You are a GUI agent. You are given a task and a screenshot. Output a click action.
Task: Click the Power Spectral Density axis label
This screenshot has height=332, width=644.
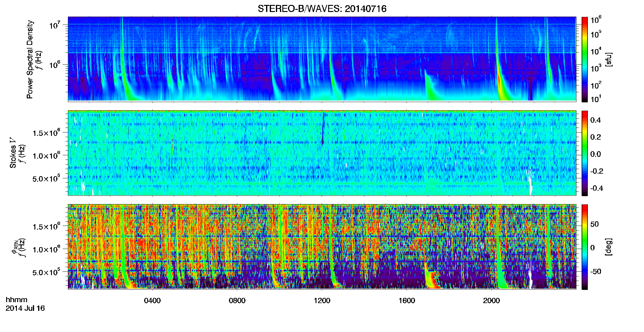(x=30, y=59)
